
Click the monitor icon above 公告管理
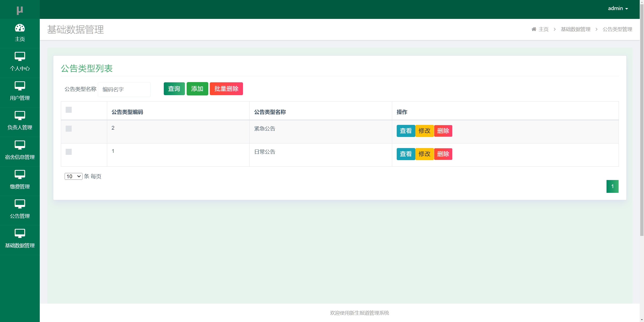[20, 204]
